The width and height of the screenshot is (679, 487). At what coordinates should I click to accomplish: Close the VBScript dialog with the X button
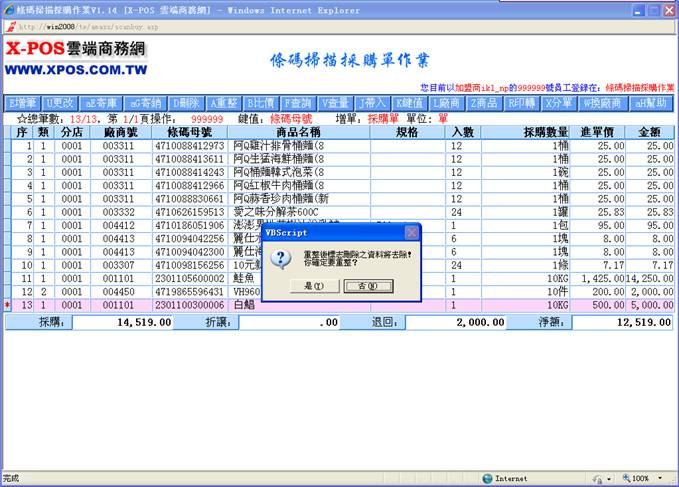[409, 232]
